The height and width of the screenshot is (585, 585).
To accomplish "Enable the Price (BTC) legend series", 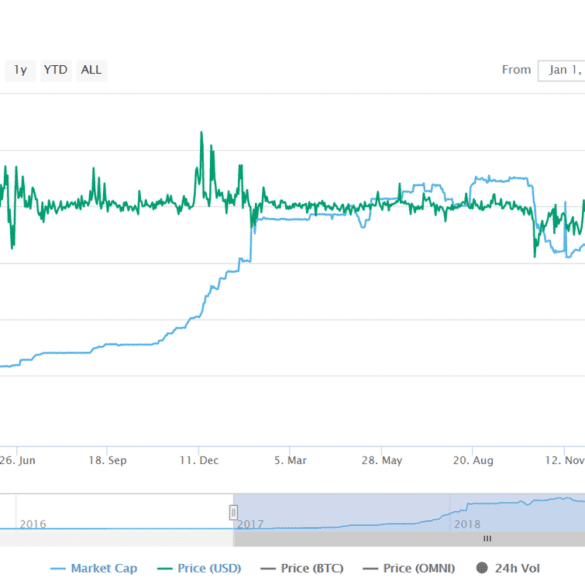I will 312,568.
